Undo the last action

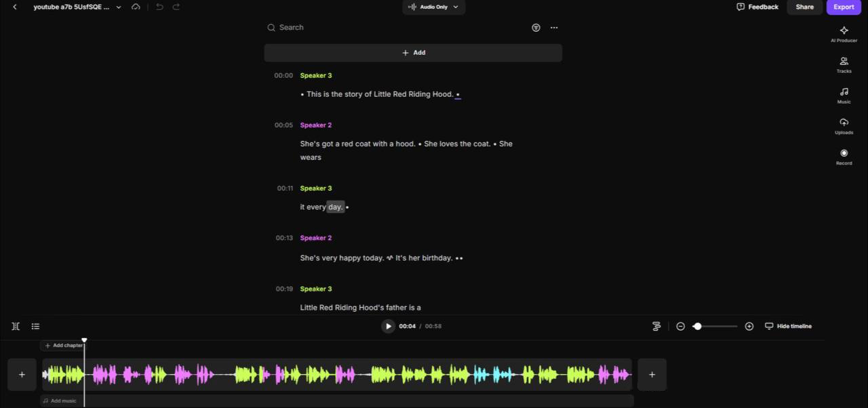[x=159, y=7]
